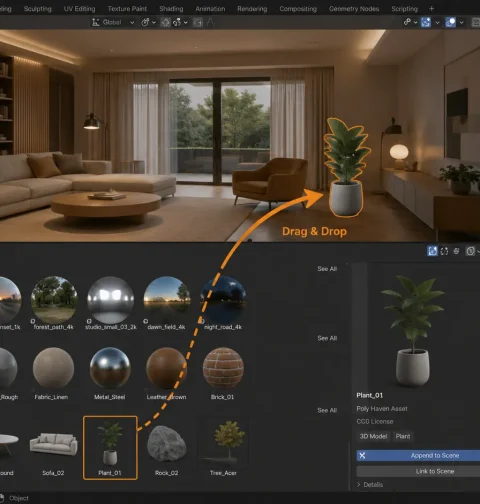Select the Metal_Steel material sphere
The height and width of the screenshot is (504, 480).
[x=110, y=368]
